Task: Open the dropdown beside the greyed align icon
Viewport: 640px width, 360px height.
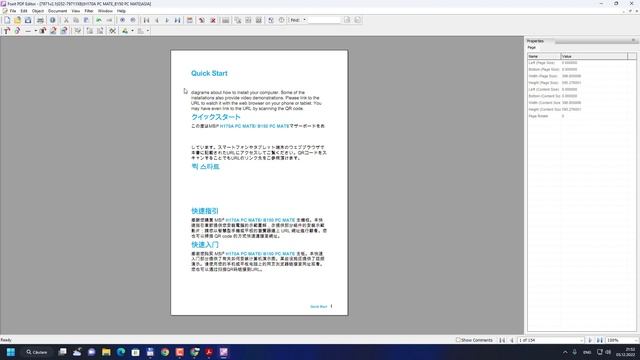Action: 148,31
